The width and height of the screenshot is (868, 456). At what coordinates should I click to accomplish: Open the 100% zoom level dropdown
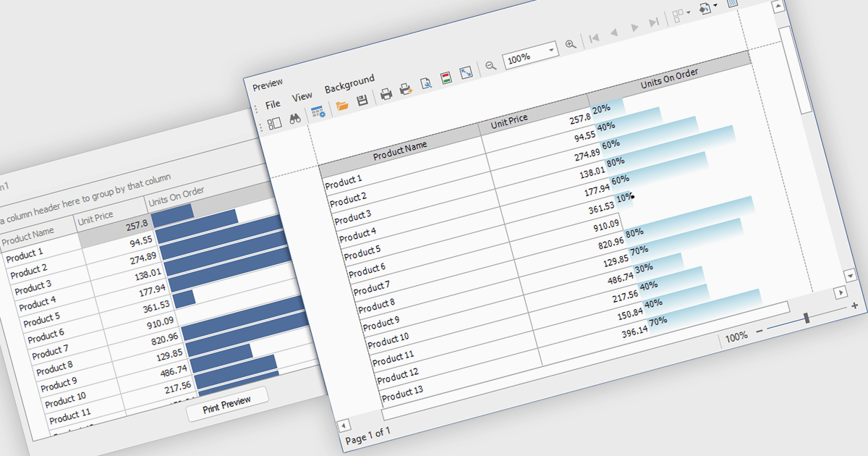[551, 50]
